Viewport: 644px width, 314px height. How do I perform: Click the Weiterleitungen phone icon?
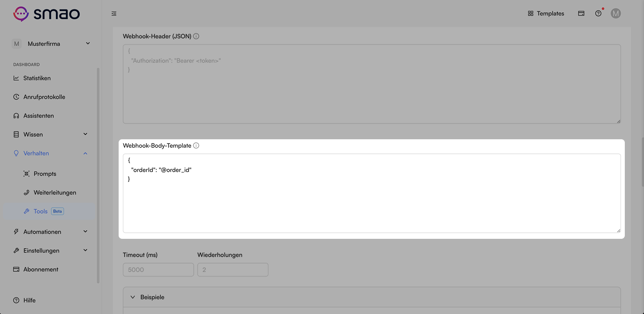point(26,193)
